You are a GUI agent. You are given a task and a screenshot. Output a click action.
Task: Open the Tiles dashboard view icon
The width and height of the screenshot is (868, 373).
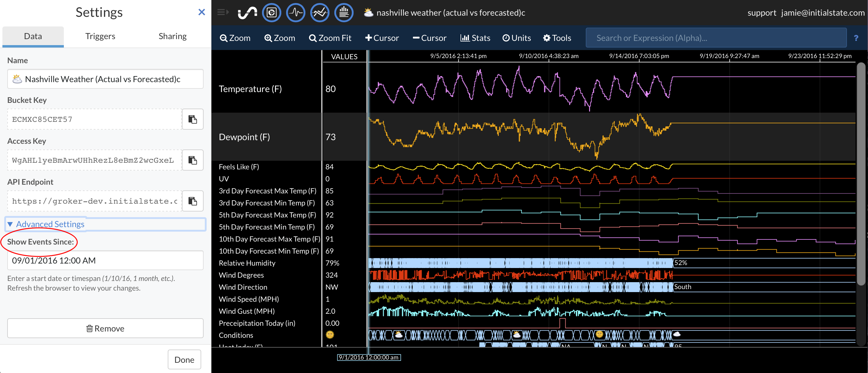coord(271,13)
